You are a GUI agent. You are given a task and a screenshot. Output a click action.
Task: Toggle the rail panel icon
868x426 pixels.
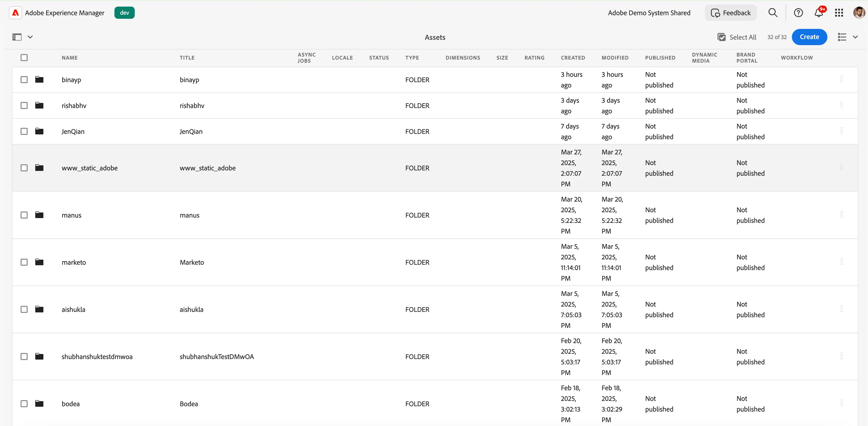pyautogui.click(x=17, y=37)
